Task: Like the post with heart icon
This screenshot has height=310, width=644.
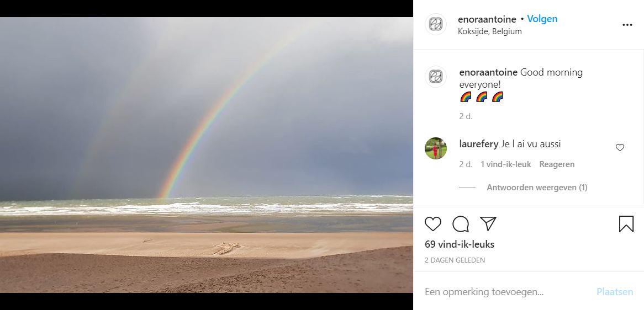Action: click(x=432, y=224)
